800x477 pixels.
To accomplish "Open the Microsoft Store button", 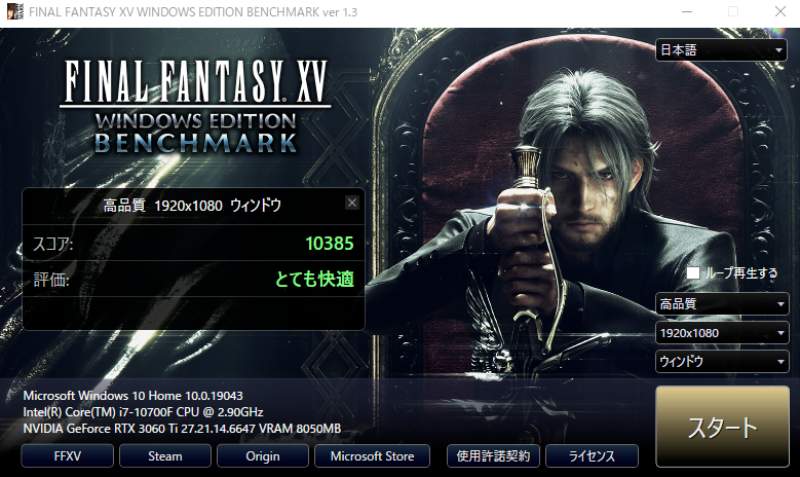I will point(372,456).
